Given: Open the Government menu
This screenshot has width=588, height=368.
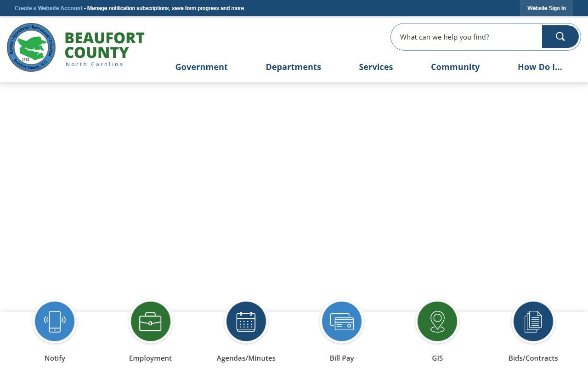Looking at the screenshot, I should coord(201,67).
